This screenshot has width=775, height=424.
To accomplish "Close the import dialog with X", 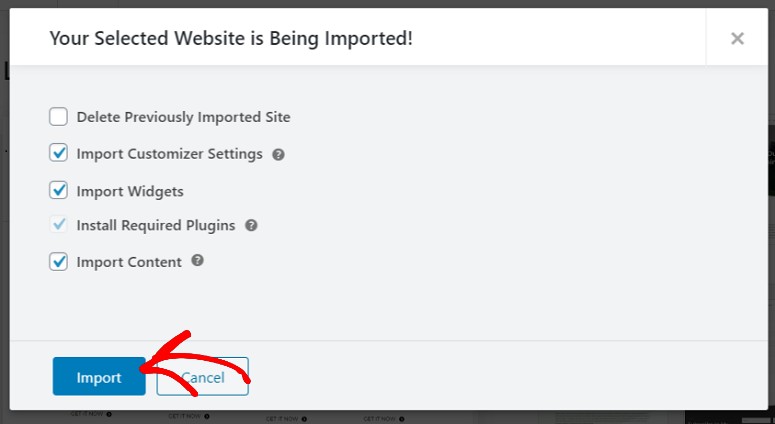I will click(x=737, y=38).
